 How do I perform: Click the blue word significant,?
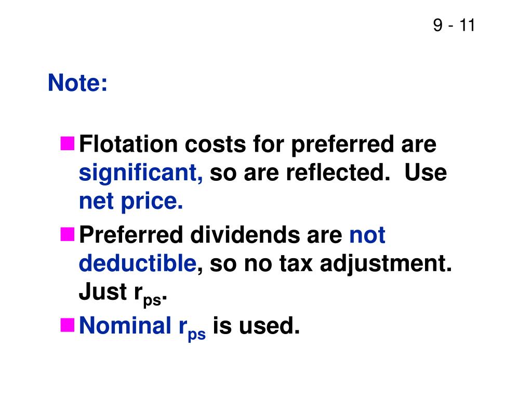point(141,174)
